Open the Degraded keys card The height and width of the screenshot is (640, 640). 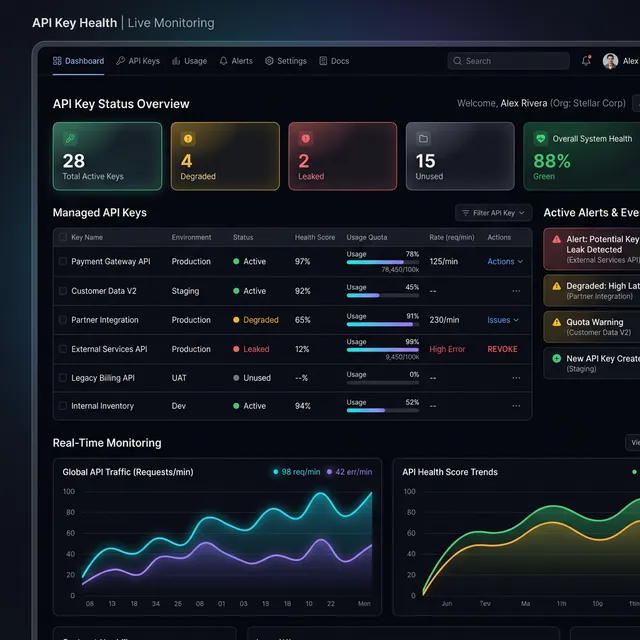[225, 156]
